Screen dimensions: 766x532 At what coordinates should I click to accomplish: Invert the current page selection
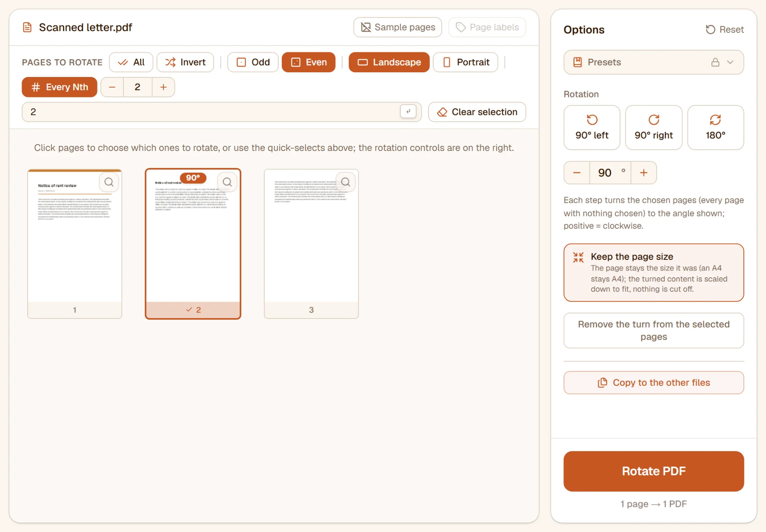[x=185, y=62]
